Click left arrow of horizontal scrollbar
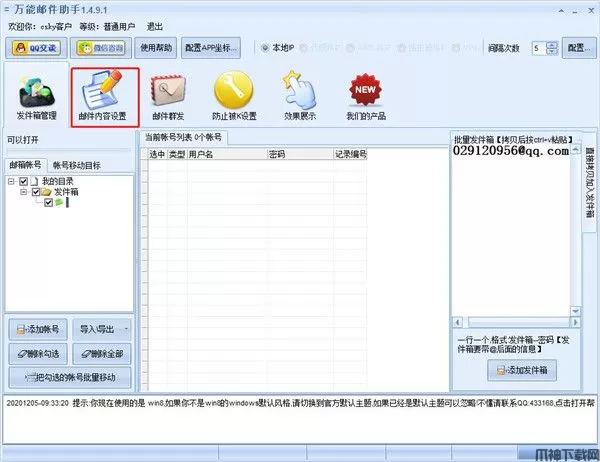 (x=457, y=322)
